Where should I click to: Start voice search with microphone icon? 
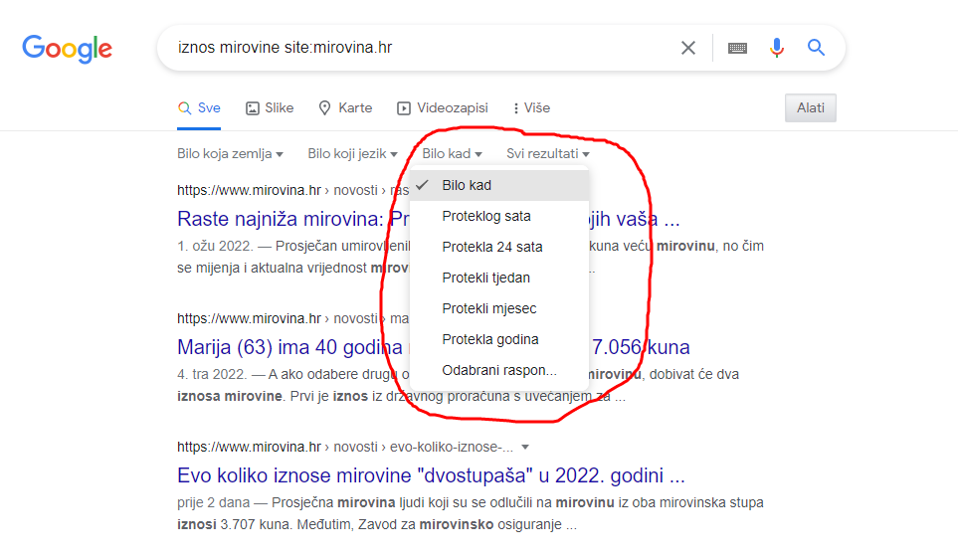pyautogui.click(x=777, y=48)
